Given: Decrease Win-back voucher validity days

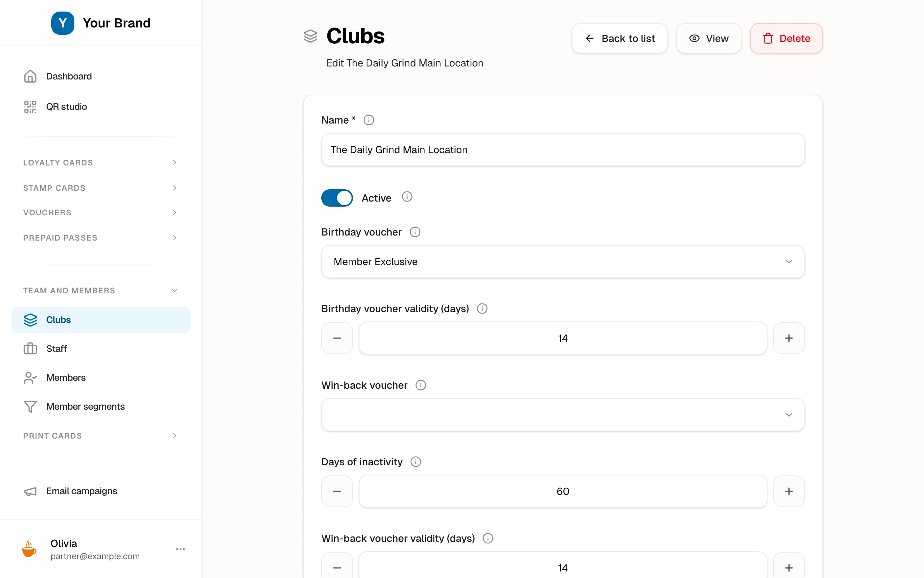Looking at the screenshot, I should tap(337, 567).
